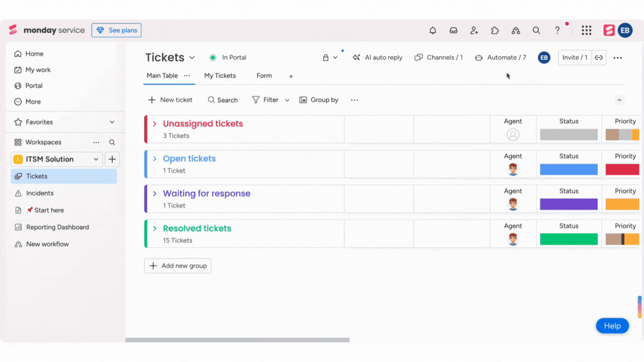Click the top bar search magnifier

point(537,30)
